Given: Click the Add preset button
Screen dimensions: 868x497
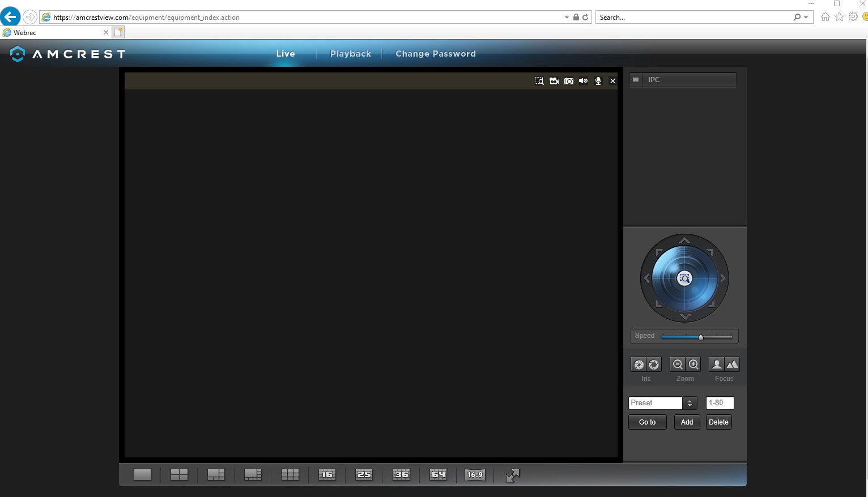Looking at the screenshot, I should 687,422.
